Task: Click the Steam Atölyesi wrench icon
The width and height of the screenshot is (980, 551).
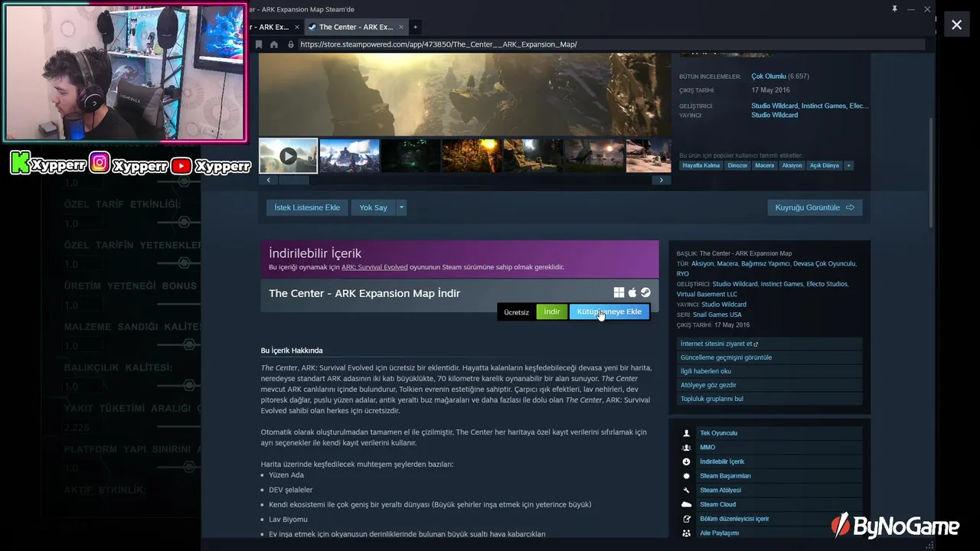Action: 686,490
